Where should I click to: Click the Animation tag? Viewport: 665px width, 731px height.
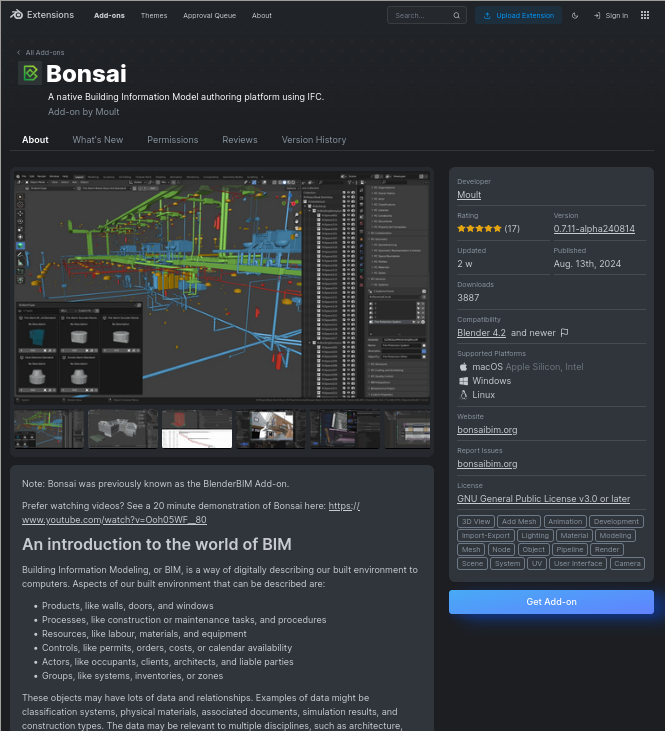coord(565,522)
